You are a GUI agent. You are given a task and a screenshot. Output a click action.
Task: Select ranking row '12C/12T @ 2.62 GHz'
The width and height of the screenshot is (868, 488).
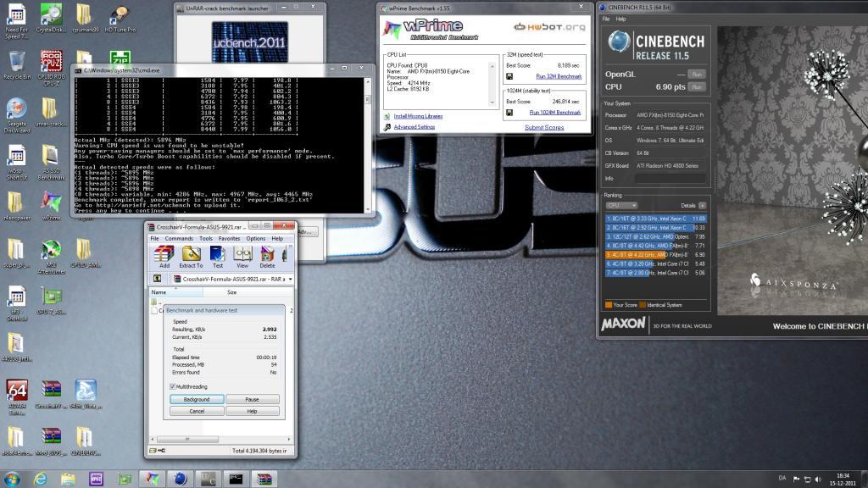point(655,236)
